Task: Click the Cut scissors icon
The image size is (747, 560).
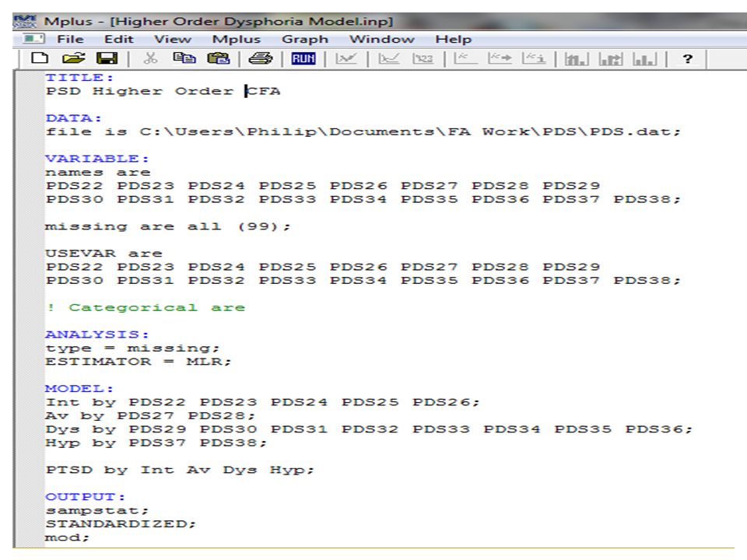Action: tap(150, 58)
